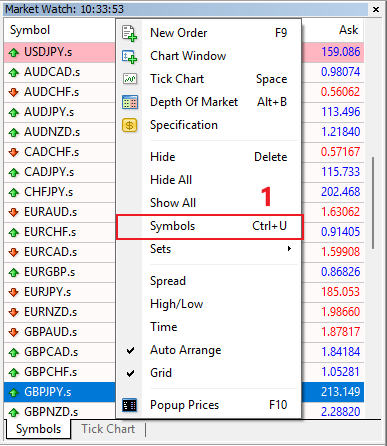
Task: Click the green up arrow beside USDJPY.s
Action: 14,53
